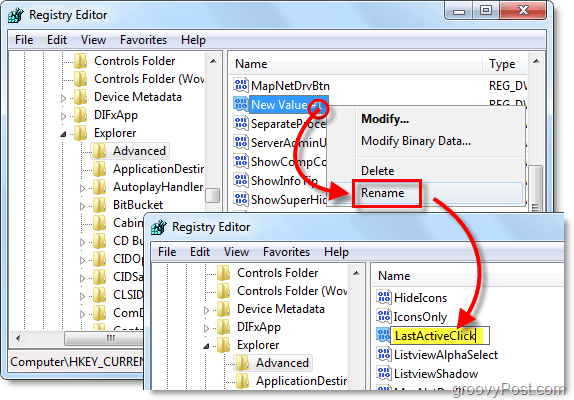Click the IconsOnly value icon in front window
The width and height of the screenshot is (574, 400).
tap(384, 316)
